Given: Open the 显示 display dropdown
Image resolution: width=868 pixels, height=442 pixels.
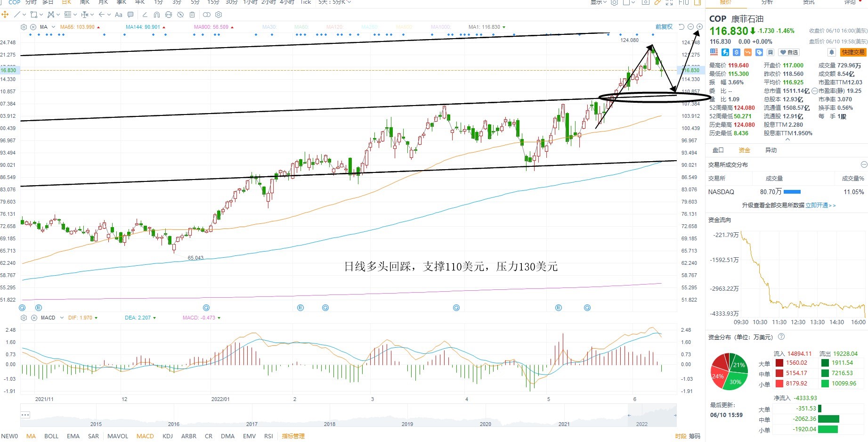Looking at the screenshot, I should pos(598,2).
